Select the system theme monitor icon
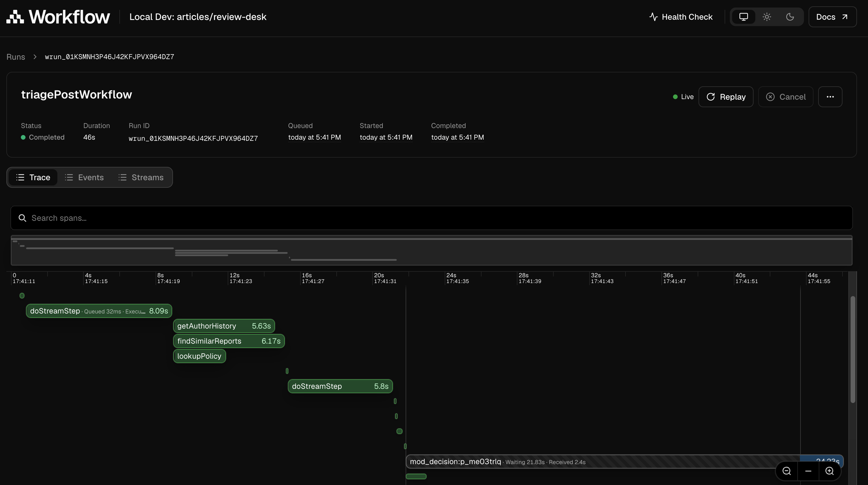Viewport: 868px width, 485px height. (743, 17)
